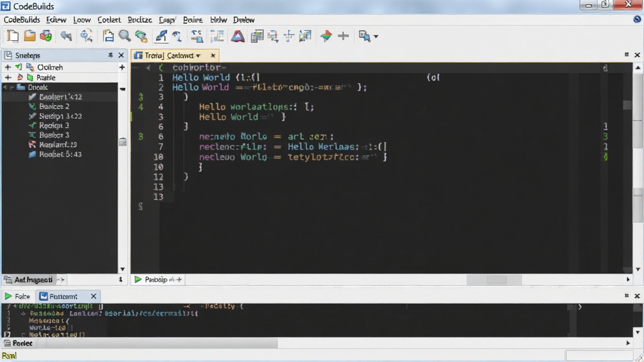644x362 pixels.
Task: Click the save document toolbar icon
Action: pos(108,36)
